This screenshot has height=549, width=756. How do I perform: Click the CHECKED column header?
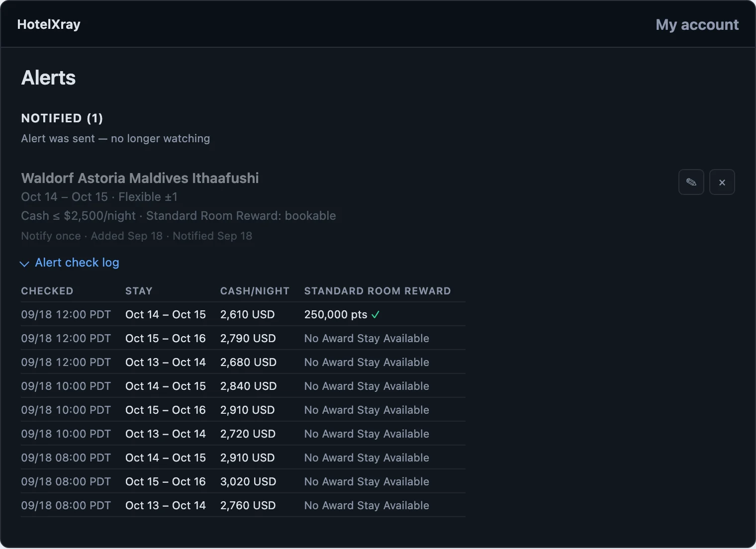pyautogui.click(x=47, y=291)
